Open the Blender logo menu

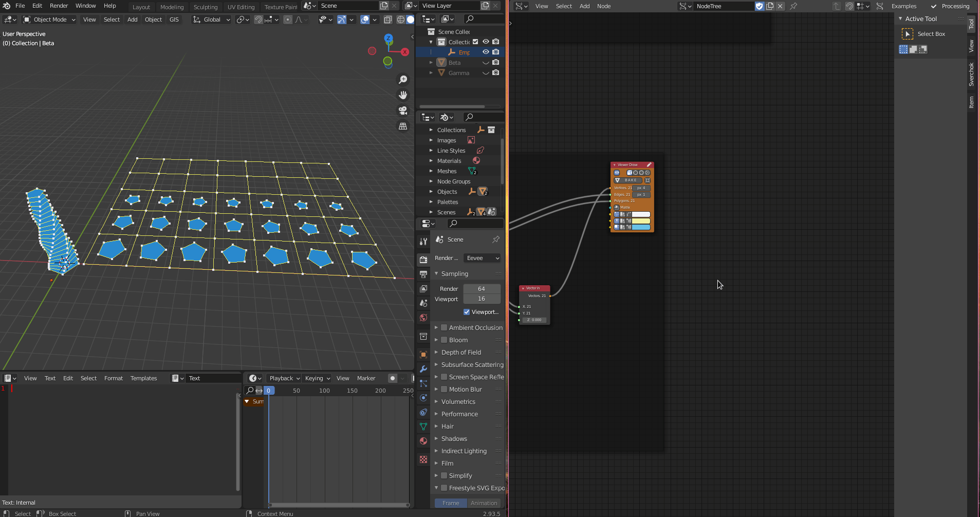pos(7,6)
